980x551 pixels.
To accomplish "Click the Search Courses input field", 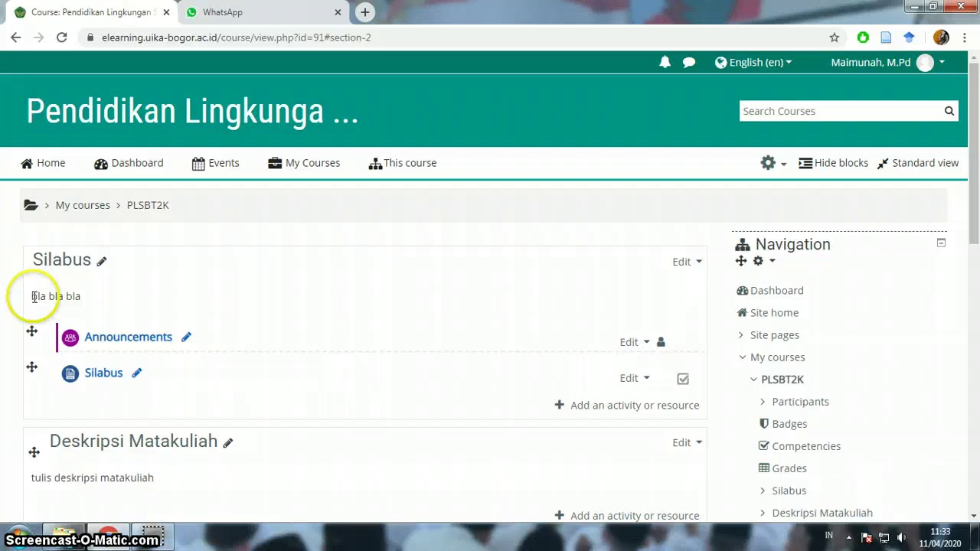I will 840,111.
